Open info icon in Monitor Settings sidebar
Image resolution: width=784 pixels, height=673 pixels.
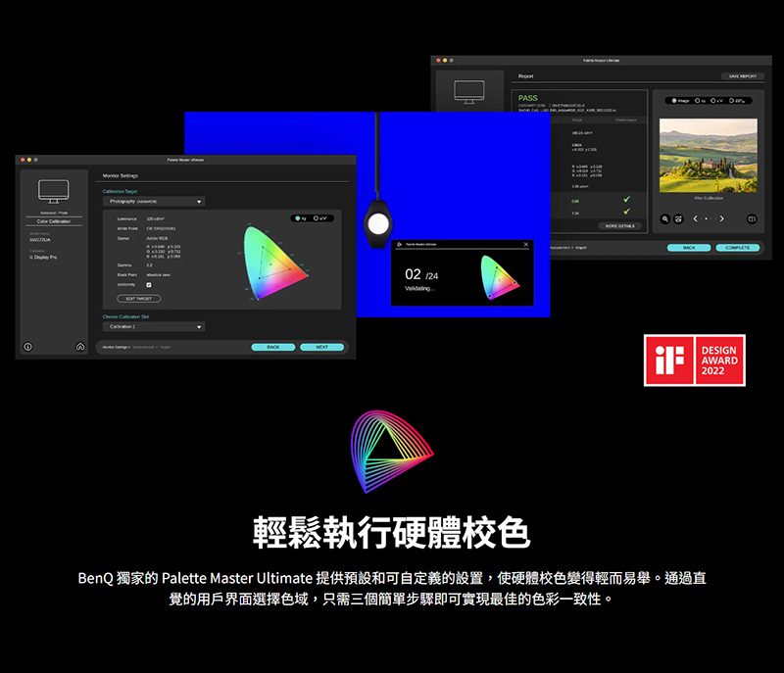(28, 346)
